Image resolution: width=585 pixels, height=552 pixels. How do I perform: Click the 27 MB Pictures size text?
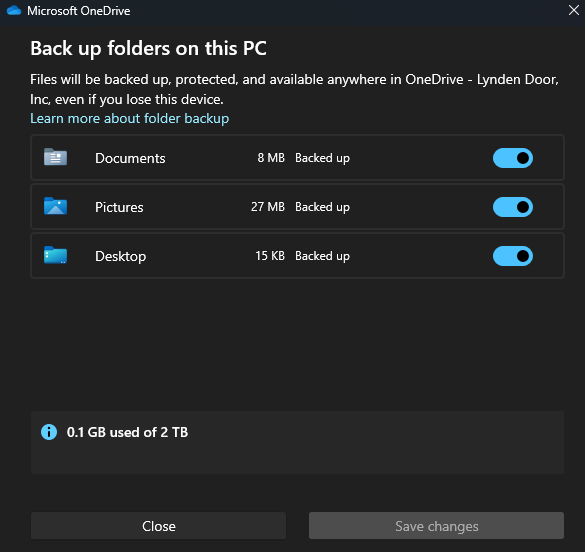coord(268,207)
